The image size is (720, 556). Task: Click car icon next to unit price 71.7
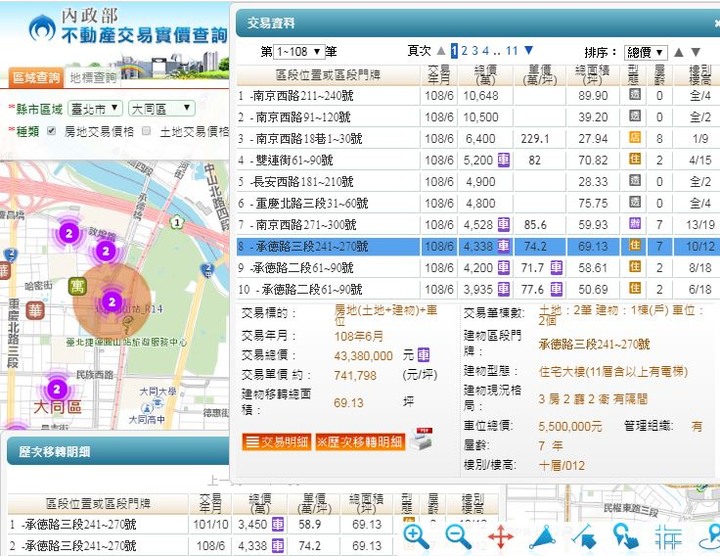(556, 267)
